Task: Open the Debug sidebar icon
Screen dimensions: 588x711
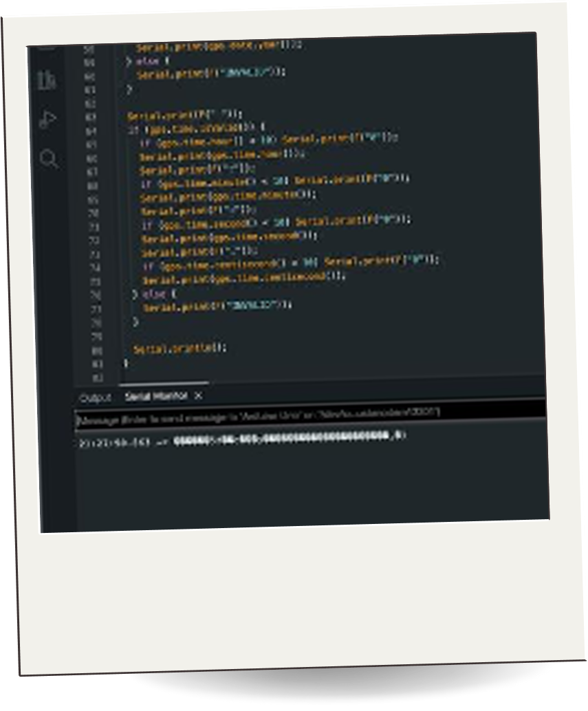Action: pos(47,120)
